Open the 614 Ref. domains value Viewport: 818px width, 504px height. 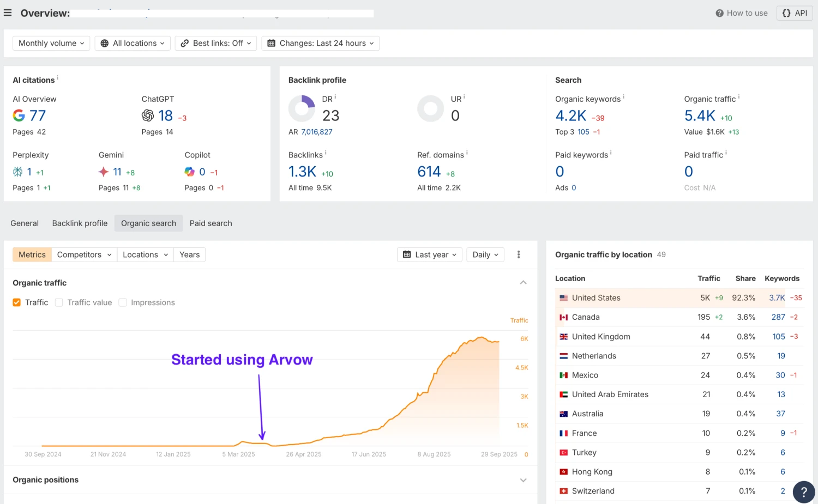[429, 172]
